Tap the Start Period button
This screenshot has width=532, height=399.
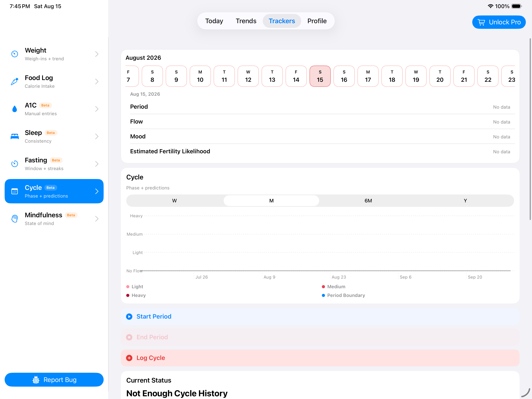(320, 316)
